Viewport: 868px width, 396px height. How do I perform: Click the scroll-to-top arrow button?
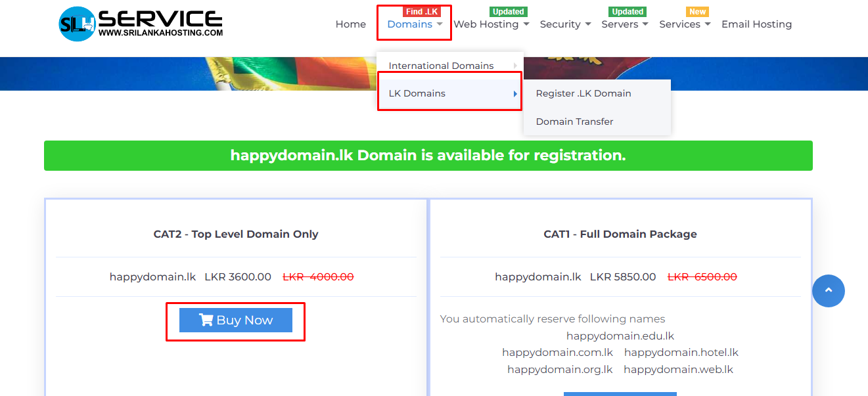pyautogui.click(x=828, y=290)
